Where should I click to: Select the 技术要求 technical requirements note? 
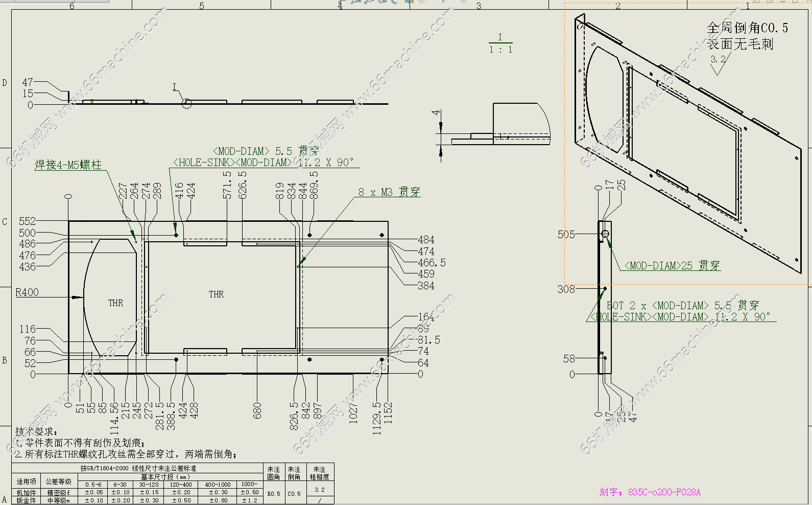point(37,432)
